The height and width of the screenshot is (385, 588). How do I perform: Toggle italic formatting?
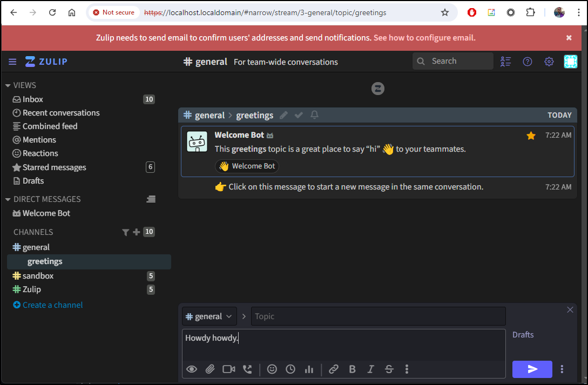(370, 369)
